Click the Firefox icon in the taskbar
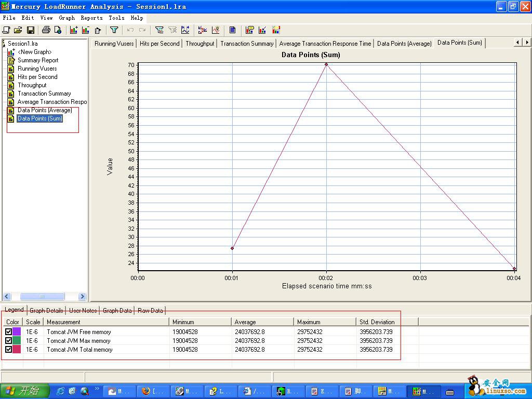Screen dimensions: 532x399 click(146, 391)
